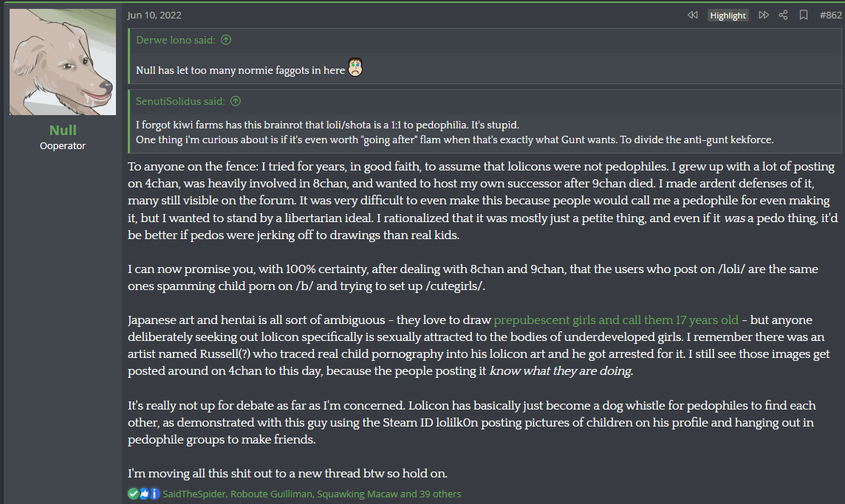Open the 'SenutiSolidus said:' quote link
Viewport: 845px width, 504px height.
point(180,101)
